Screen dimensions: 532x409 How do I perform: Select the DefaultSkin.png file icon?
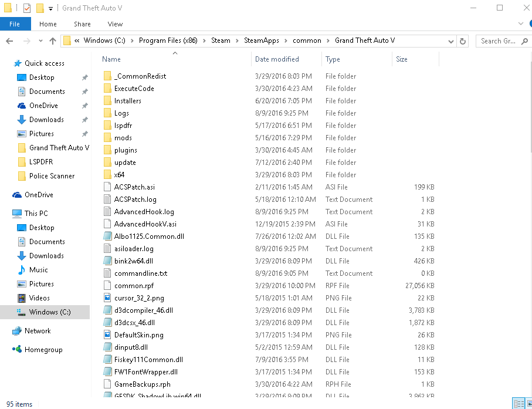107,334
